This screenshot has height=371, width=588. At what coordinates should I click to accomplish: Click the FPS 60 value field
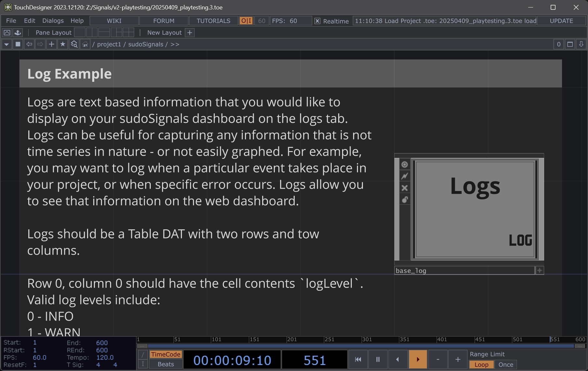click(x=293, y=21)
